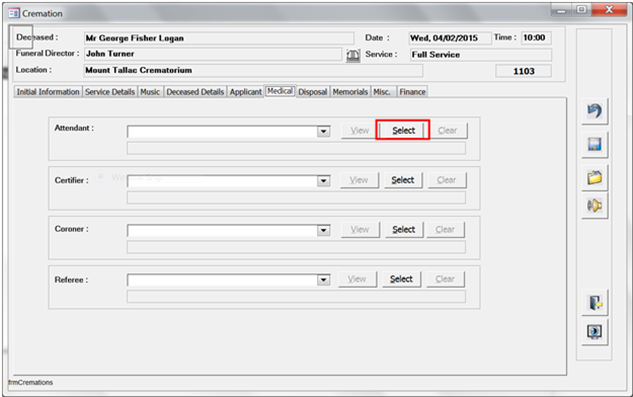Click Select button for Coroner
The width and height of the screenshot is (633, 397).
click(404, 229)
